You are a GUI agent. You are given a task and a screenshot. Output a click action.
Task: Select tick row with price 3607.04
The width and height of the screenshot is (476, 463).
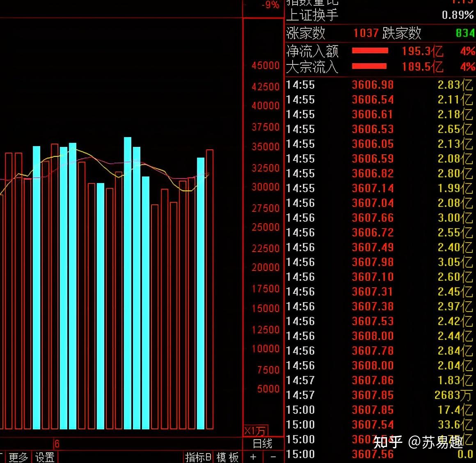tap(380, 203)
